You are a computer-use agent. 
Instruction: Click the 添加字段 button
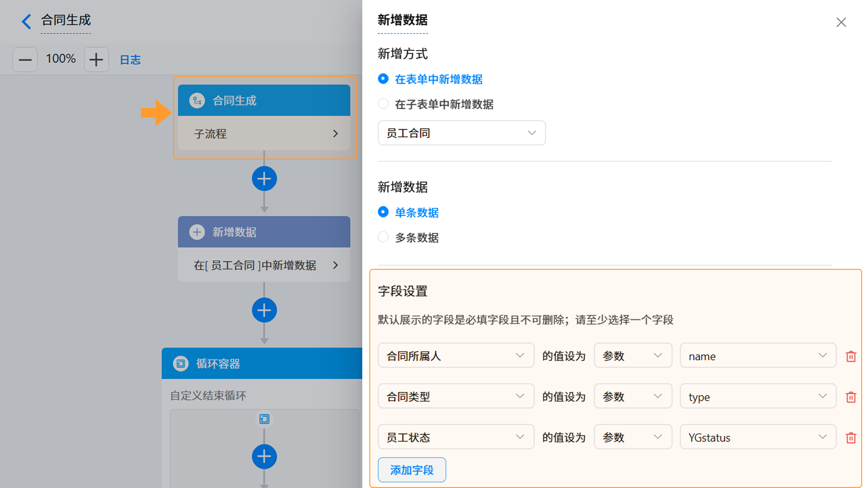click(412, 470)
